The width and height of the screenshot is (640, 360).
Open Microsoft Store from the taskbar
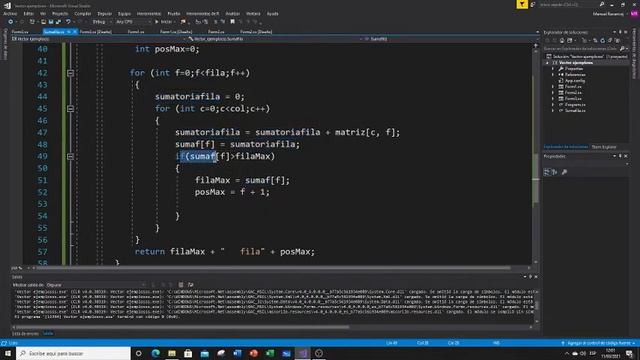[188, 353]
